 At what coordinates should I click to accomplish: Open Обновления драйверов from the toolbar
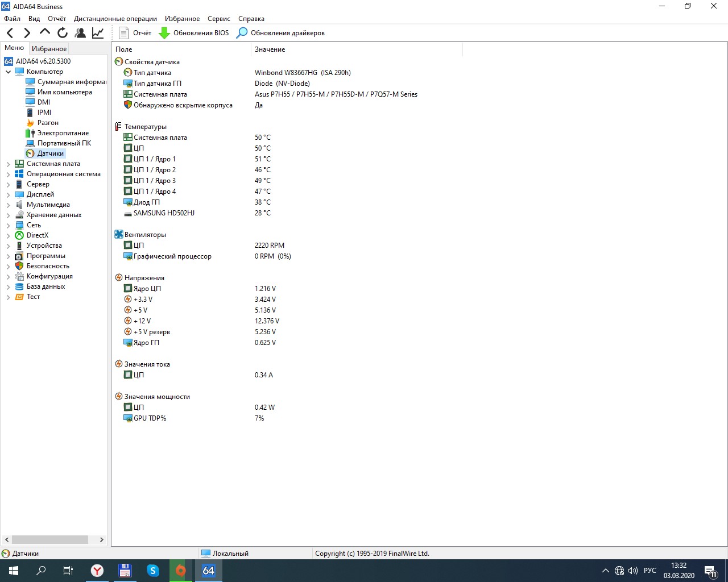point(280,33)
